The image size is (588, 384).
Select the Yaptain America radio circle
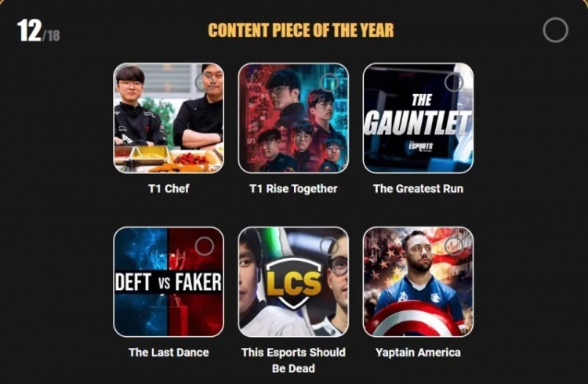454,246
